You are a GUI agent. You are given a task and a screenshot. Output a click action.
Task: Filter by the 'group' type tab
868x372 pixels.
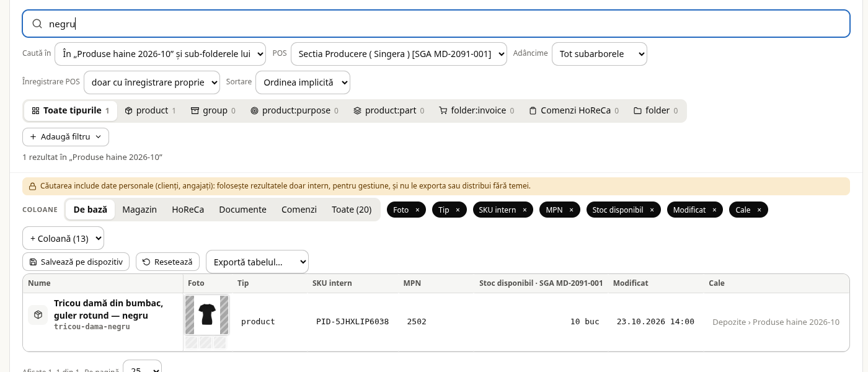213,111
